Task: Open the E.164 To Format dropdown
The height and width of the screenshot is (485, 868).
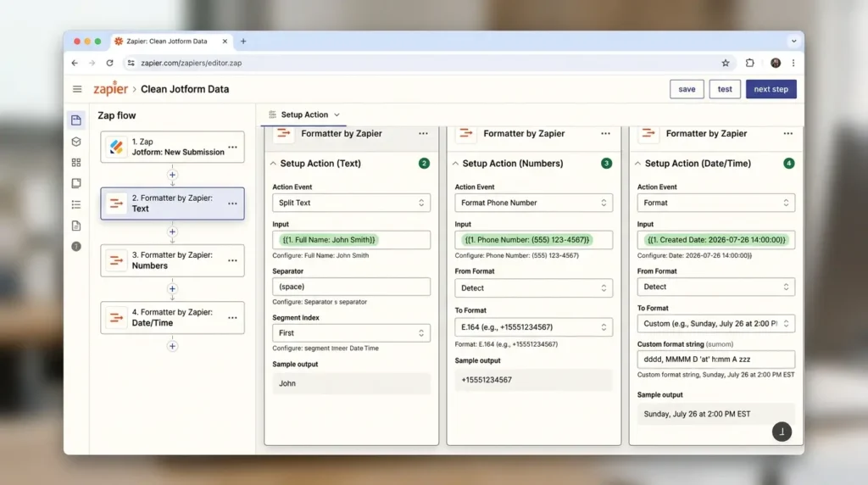Action: tap(534, 327)
